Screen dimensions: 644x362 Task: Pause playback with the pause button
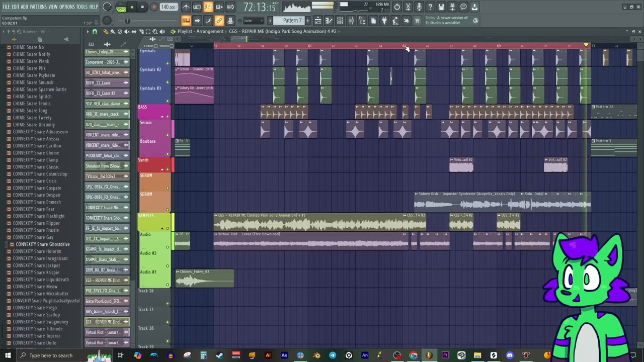coord(132,7)
